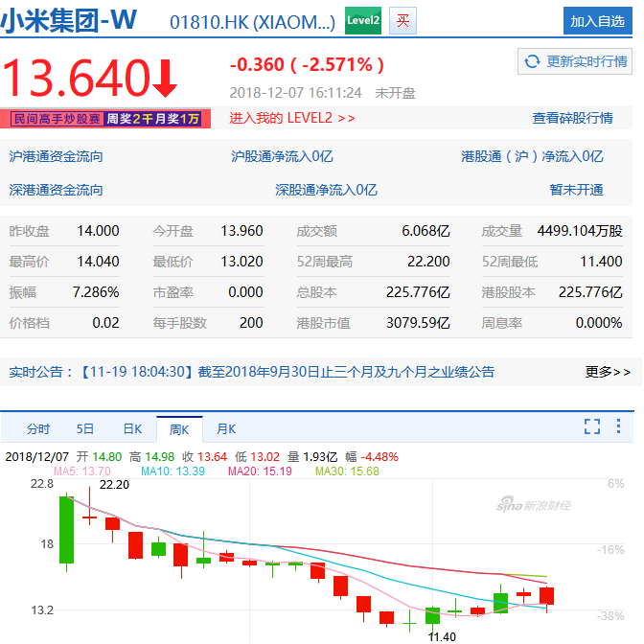This screenshot has width=644, height=644.
Task: Open 民间高手炒股赛 promotional banner
Action: 105,119
